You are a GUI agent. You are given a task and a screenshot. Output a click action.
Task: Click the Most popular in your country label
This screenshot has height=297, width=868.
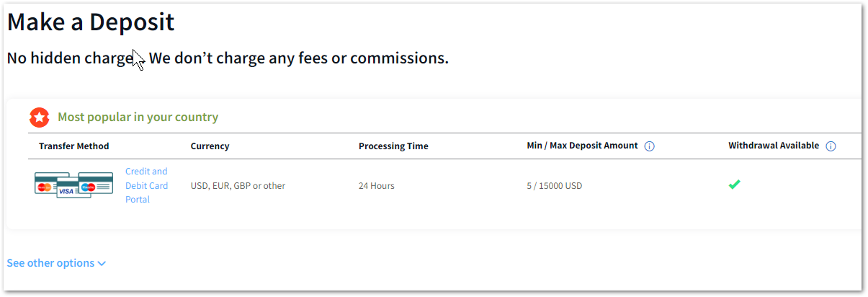[x=138, y=117]
